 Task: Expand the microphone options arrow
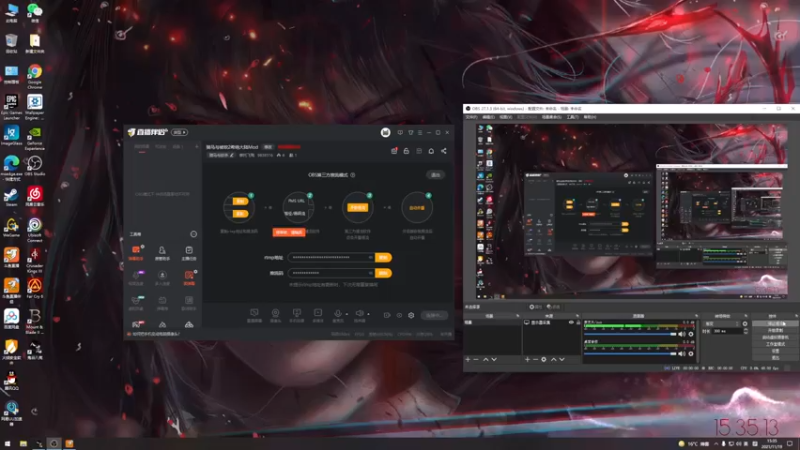click(347, 314)
